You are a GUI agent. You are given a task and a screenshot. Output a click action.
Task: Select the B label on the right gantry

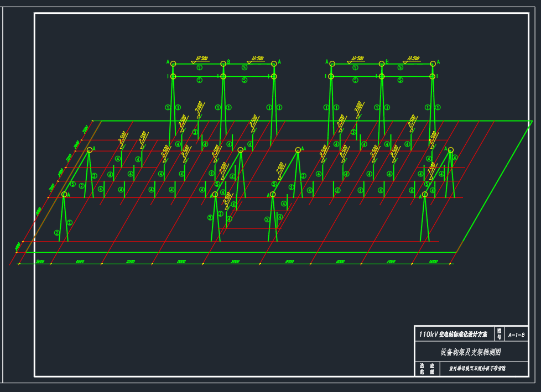pyautogui.click(x=387, y=62)
